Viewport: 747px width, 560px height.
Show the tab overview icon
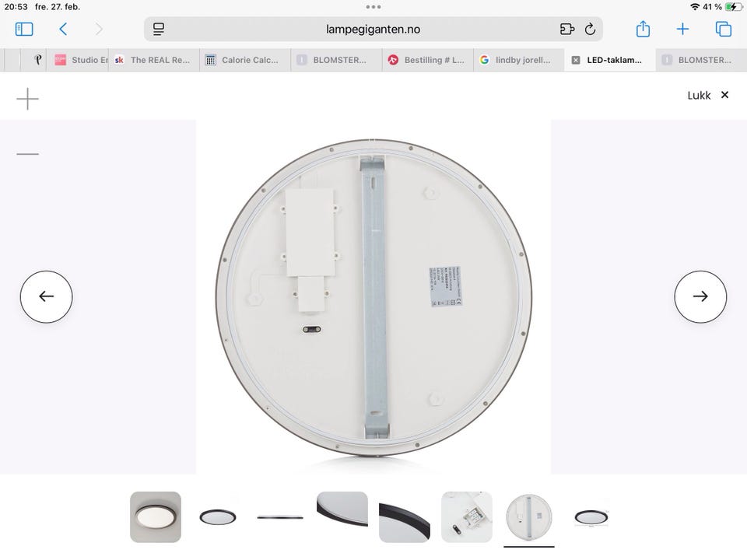[x=723, y=29]
